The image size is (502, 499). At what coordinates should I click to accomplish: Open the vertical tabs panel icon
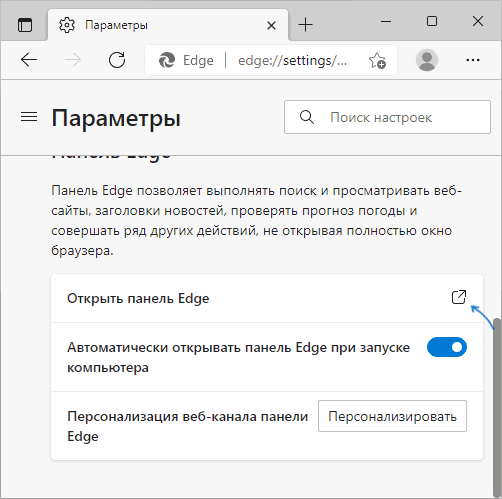(x=25, y=25)
